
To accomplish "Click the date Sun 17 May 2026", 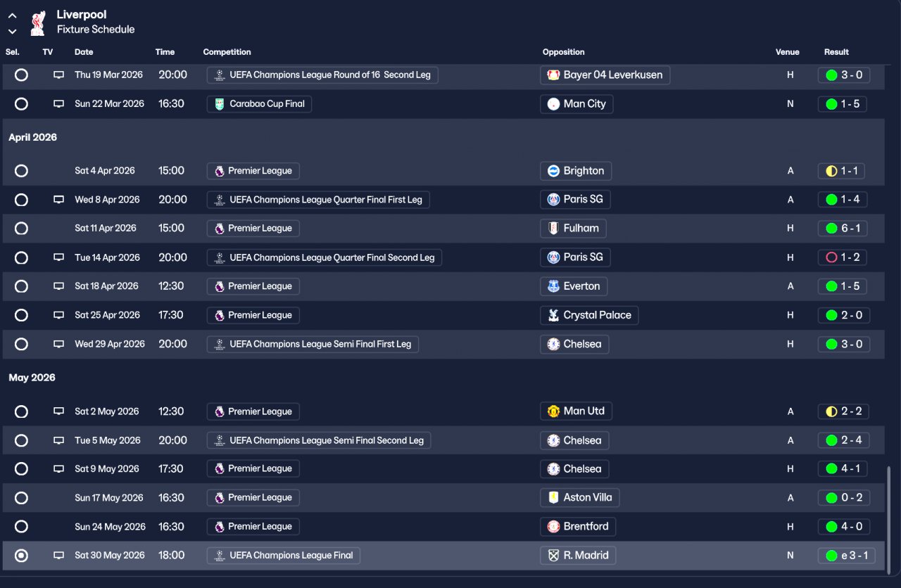I will click(x=109, y=498).
